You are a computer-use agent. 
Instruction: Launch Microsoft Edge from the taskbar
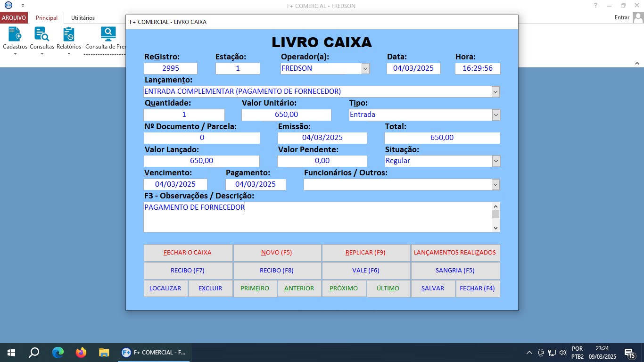tap(58, 353)
